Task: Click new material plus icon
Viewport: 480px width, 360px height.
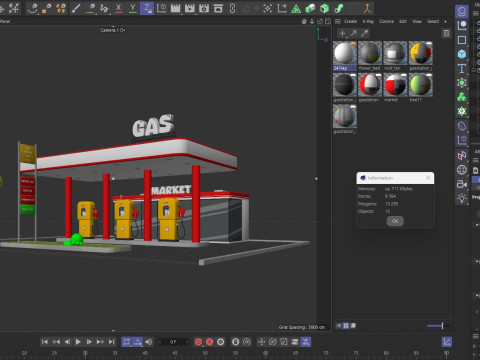Action: pyautogui.click(x=342, y=33)
